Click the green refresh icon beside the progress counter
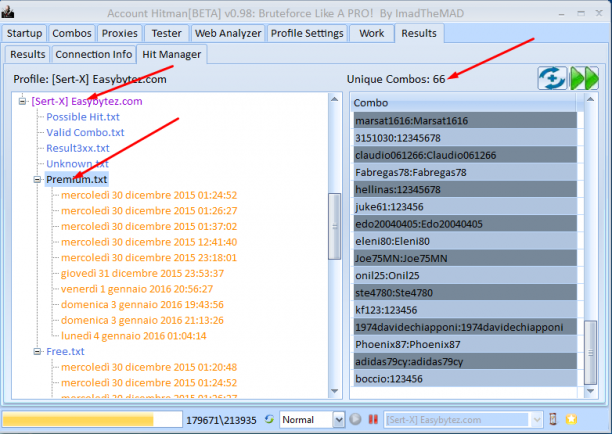612x434 pixels. pyautogui.click(x=269, y=419)
